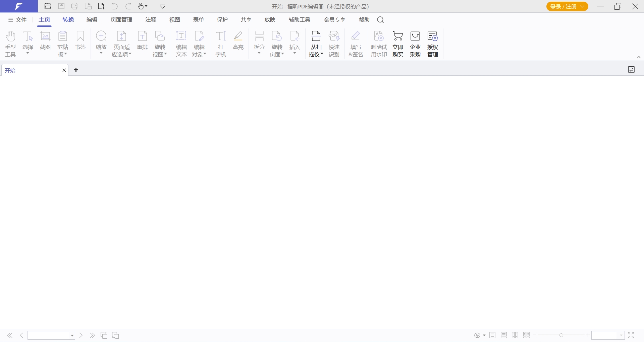Click the Undo arrow icon
This screenshot has height=342, width=644.
(115, 6)
